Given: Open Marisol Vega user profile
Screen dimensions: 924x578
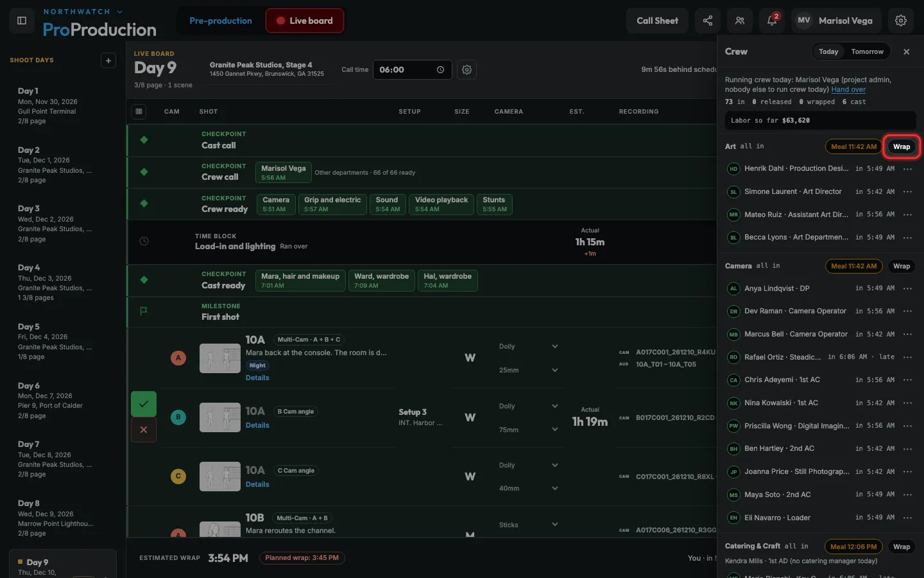Looking at the screenshot, I should coord(836,21).
